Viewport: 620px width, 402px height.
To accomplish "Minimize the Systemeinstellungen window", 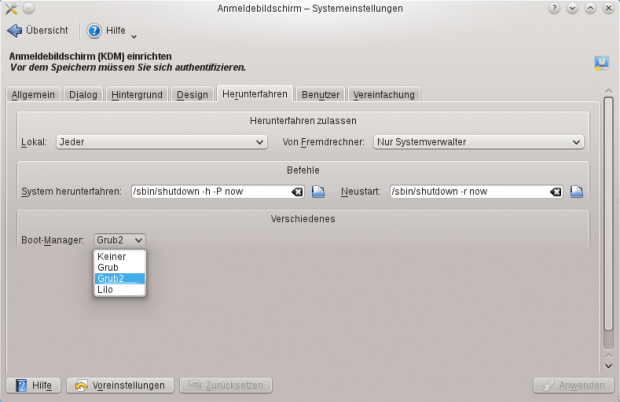I will [x=572, y=8].
